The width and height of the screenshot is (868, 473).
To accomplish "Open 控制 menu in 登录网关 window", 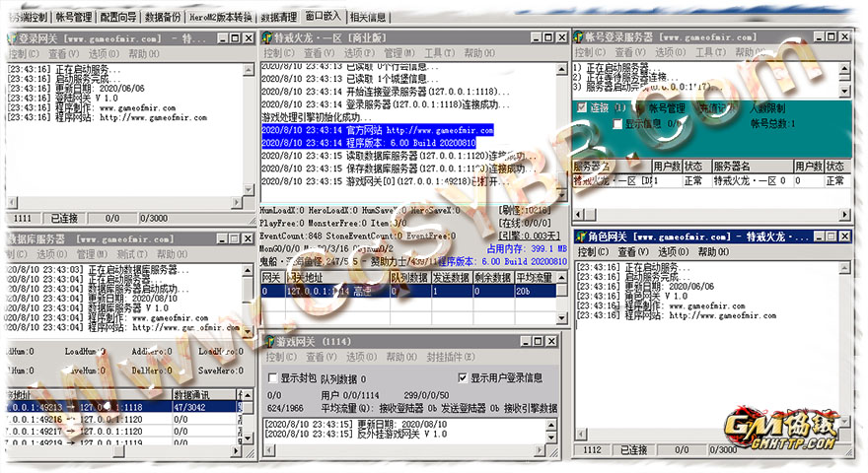I will tap(24, 53).
